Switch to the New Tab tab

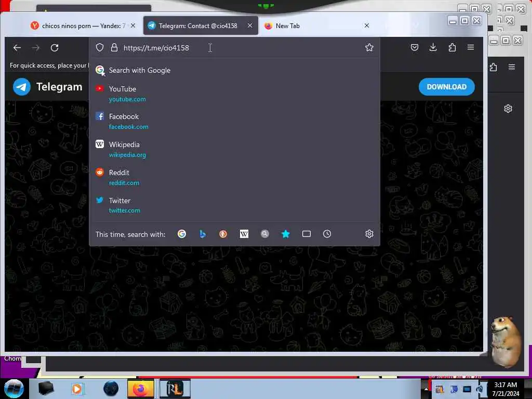[x=288, y=26]
